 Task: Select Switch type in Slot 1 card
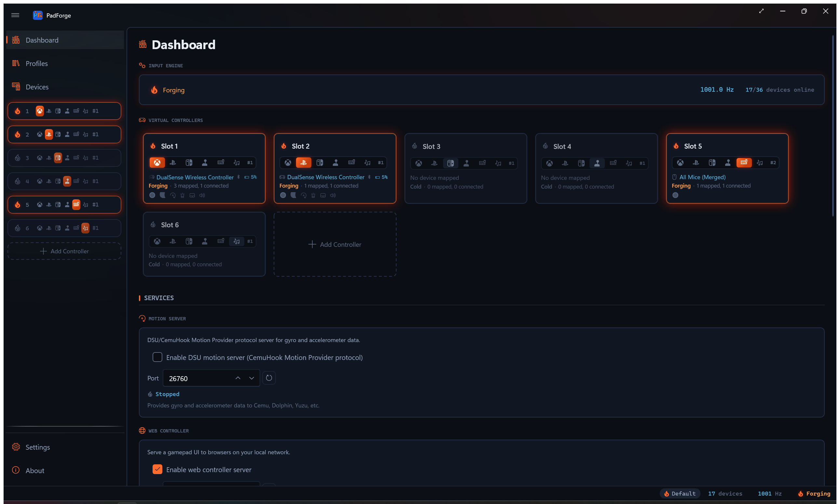click(x=189, y=163)
